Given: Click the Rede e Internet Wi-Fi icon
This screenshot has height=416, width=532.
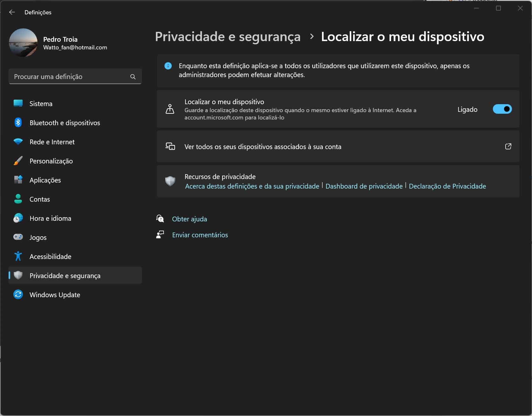Looking at the screenshot, I should [x=18, y=142].
